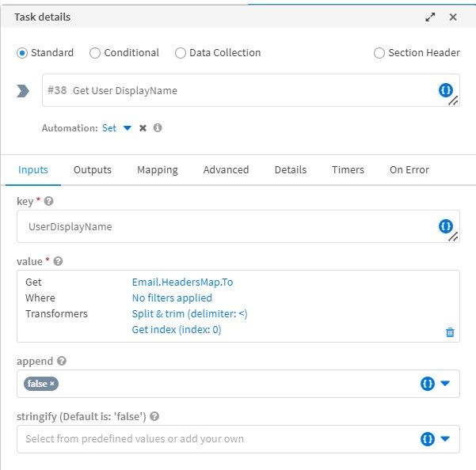
Task: Open the On Error tab
Action: click(409, 169)
